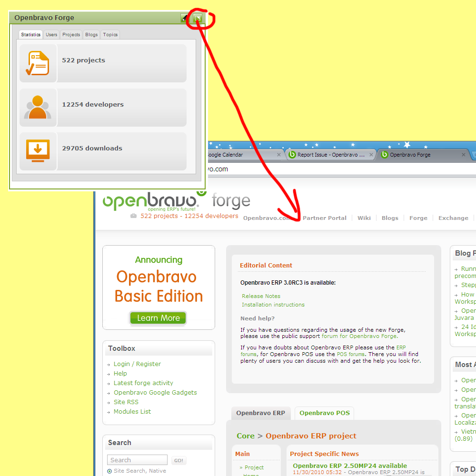
Task: Select the Site Search, Native radio button
Action: (x=109, y=471)
